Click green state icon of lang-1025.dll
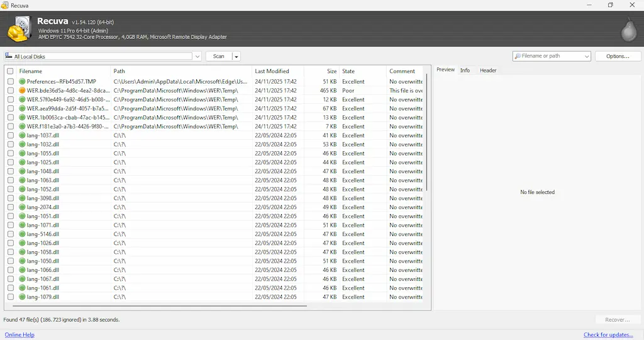Image resolution: width=644 pixels, height=340 pixels. point(22,162)
